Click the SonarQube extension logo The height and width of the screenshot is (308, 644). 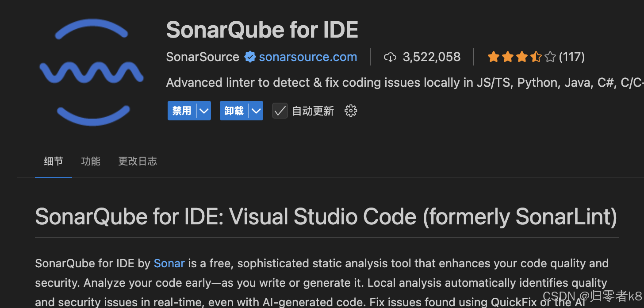[92, 72]
